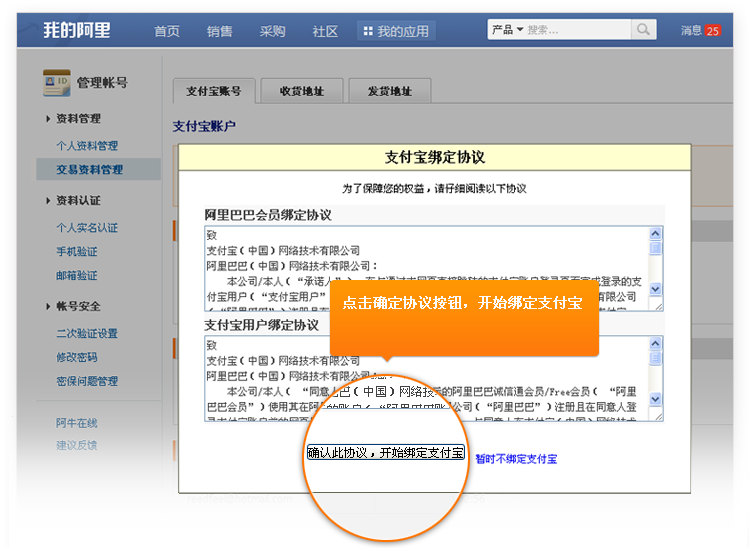Viewport: 750px width, 548px height.
Task: Click the 资料管理 section heading
Action: tap(78, 119)
